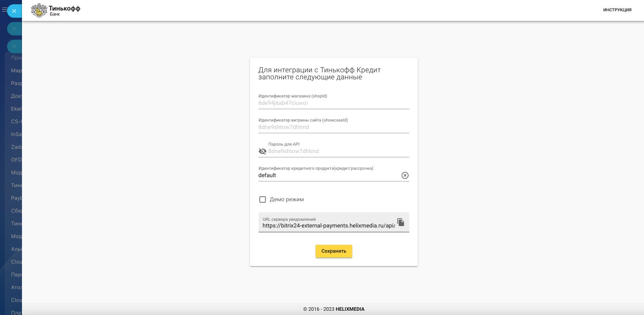
Task: Open the InSa… sidebar item
Action: 16,134
